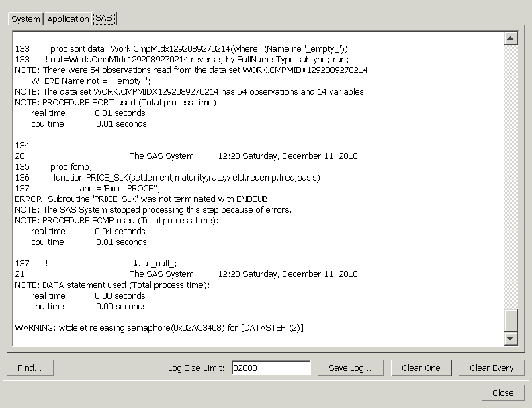Click the Find... button
The width and height of the screenshot is (532, 408).
pos(30,368)
